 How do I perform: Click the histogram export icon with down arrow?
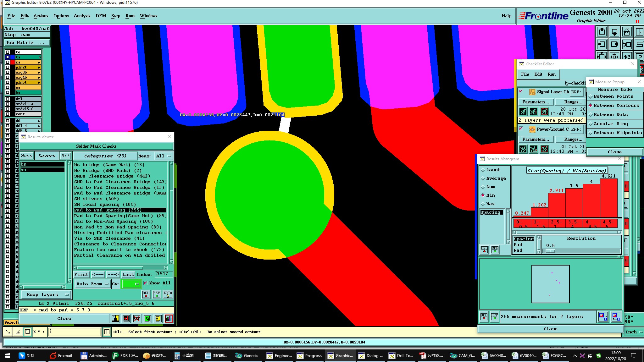pos(603,316)
